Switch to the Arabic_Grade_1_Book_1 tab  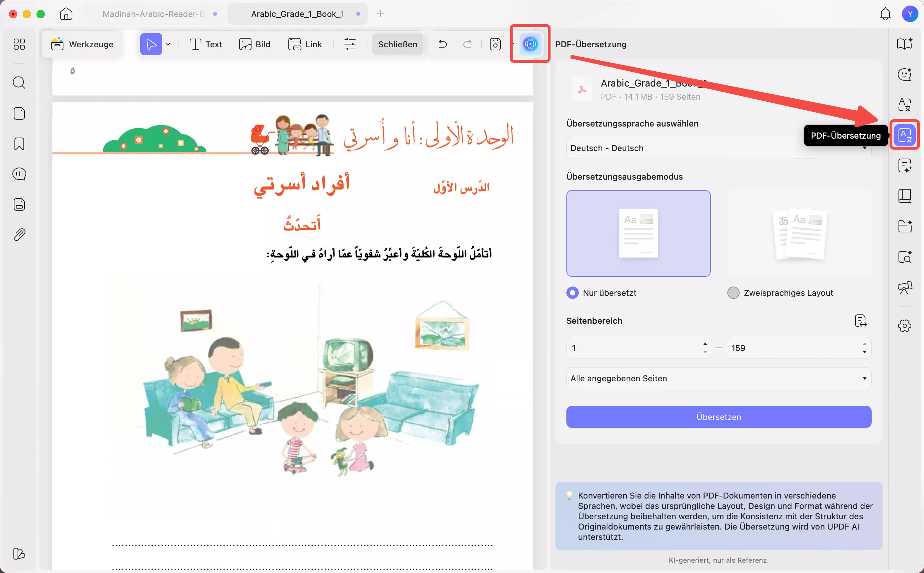pos(297,14)
